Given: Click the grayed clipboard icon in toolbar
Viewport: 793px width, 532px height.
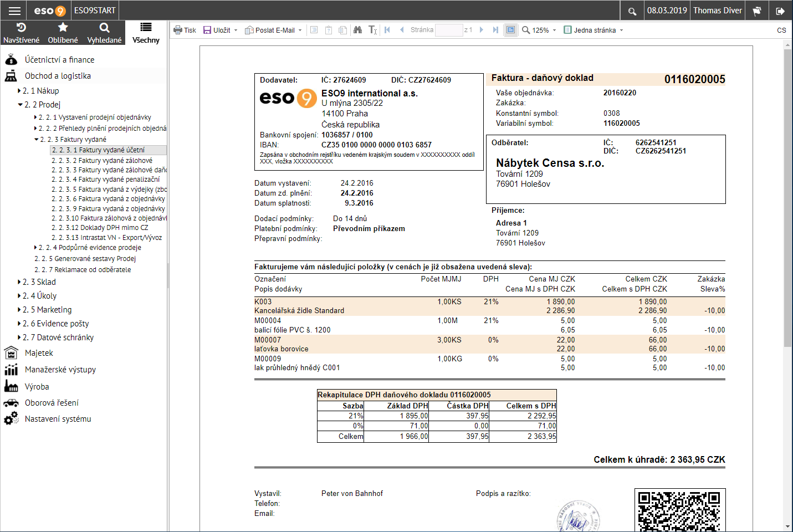Looking at the screenshot, I should (329, 30).
